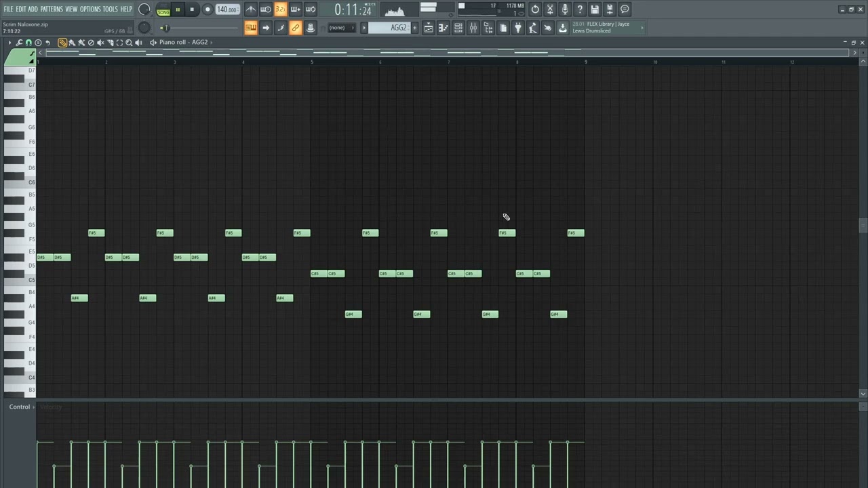Open the Piano roll - AGG2 channel selector
The height and width of the screenshot is (488, 868).
[x=184, y=42]
